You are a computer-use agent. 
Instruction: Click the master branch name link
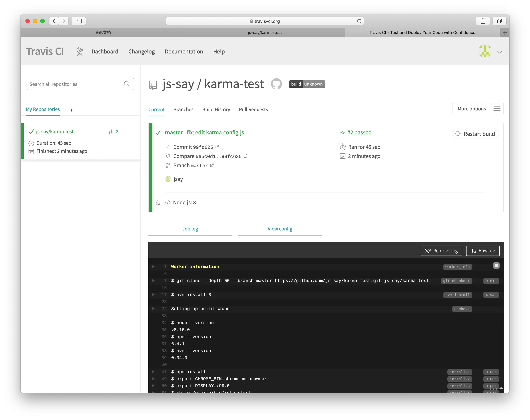173,133
